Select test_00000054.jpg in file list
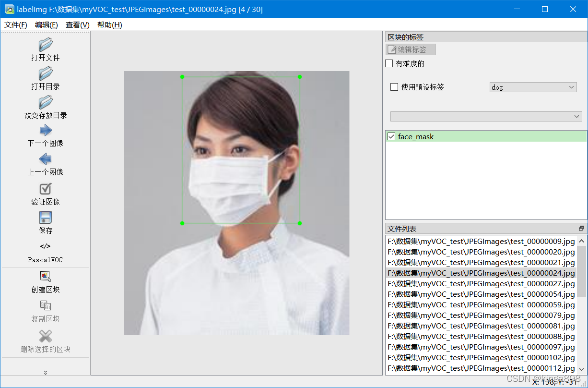588x388 pixels. 481,294
